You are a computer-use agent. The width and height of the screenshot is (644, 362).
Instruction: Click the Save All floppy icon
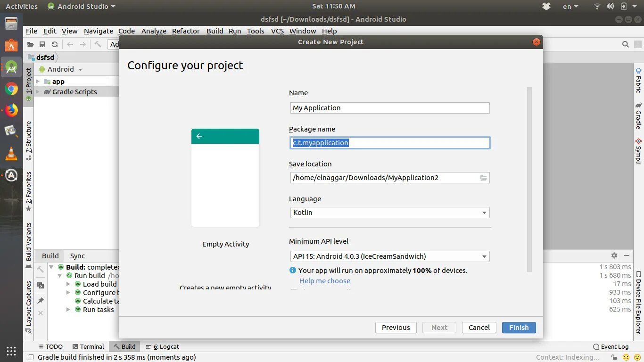(x=42, y=44)
